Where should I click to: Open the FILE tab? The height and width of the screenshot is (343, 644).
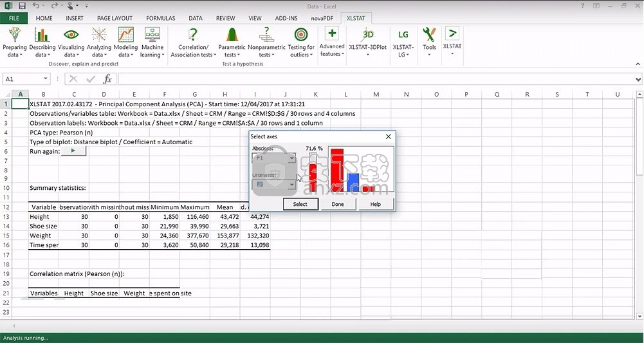point(14,18)
